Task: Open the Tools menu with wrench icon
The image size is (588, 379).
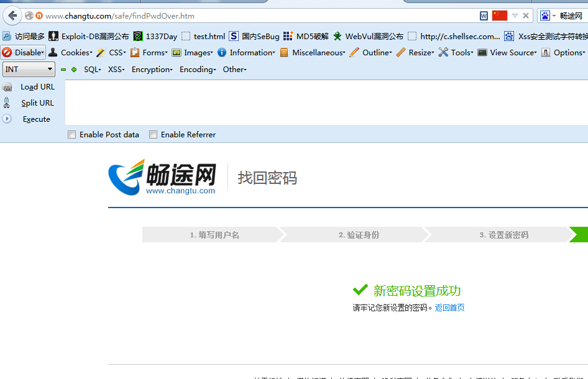Action: pyautogui.click(x=456, y=52)
